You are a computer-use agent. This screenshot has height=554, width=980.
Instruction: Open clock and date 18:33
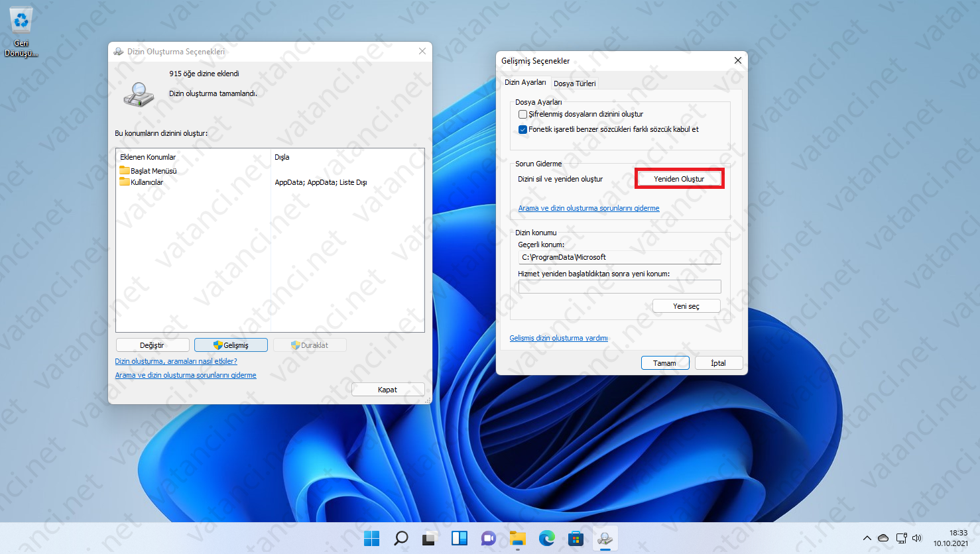pyautogui.click(x=951, y=538)
